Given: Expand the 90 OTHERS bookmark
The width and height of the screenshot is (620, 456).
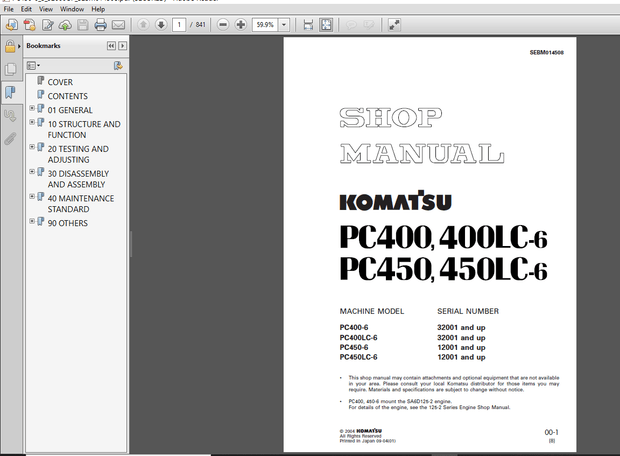Looking at the screenshot, I should pos(32,221).
